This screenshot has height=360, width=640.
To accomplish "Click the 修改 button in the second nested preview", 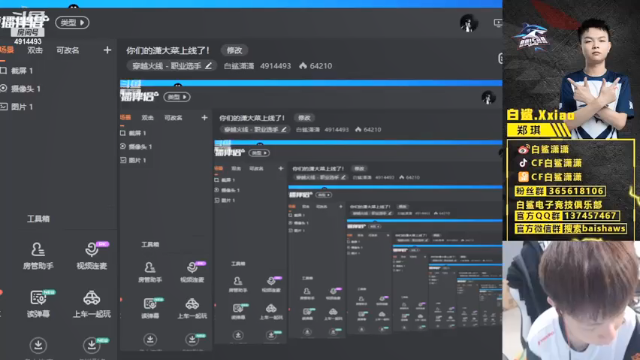I will pos(359,169).
